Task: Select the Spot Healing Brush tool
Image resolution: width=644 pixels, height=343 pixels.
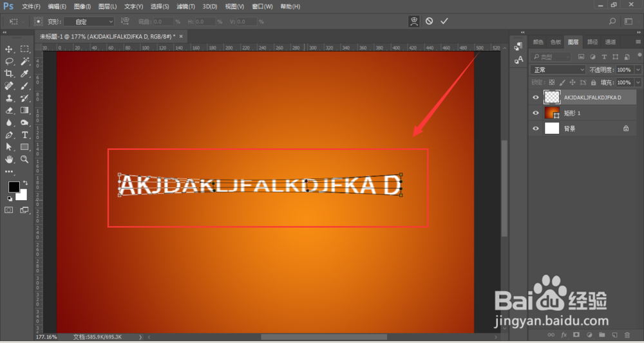Action: pyautogui.click(x=8, y=86)
